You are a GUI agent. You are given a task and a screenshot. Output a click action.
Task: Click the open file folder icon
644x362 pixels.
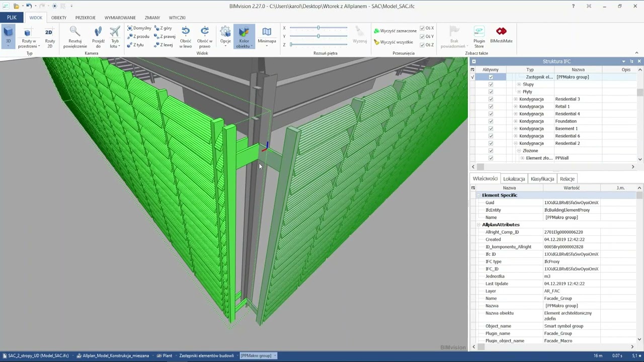(17, 6)
